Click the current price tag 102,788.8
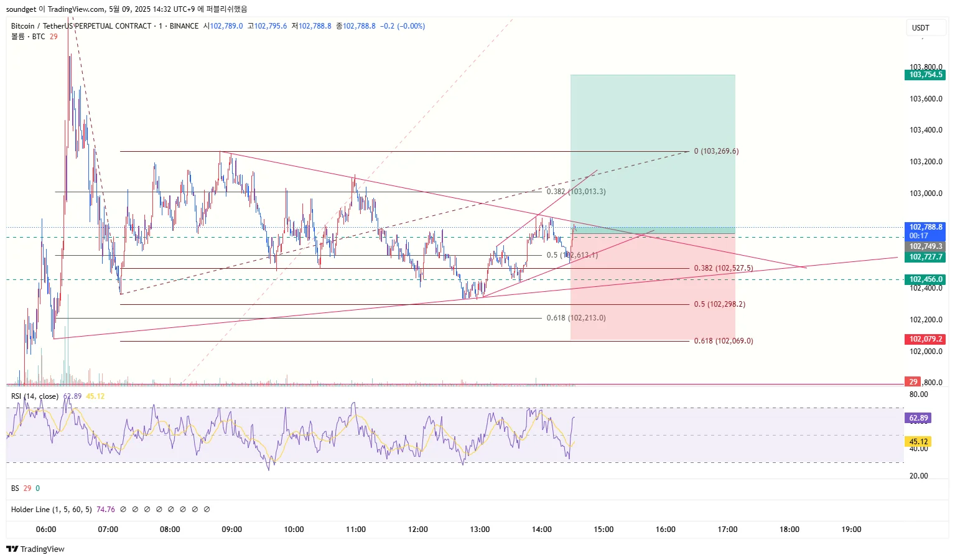This screenshot has width=955, height=560. (x=925, y=227)
